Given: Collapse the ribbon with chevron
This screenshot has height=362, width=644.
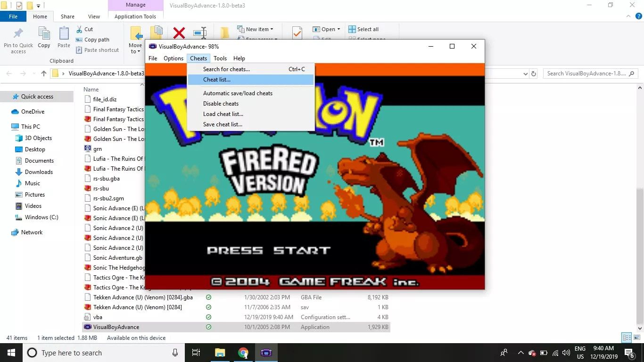Looking at the screenshot, I should (629, 16).
